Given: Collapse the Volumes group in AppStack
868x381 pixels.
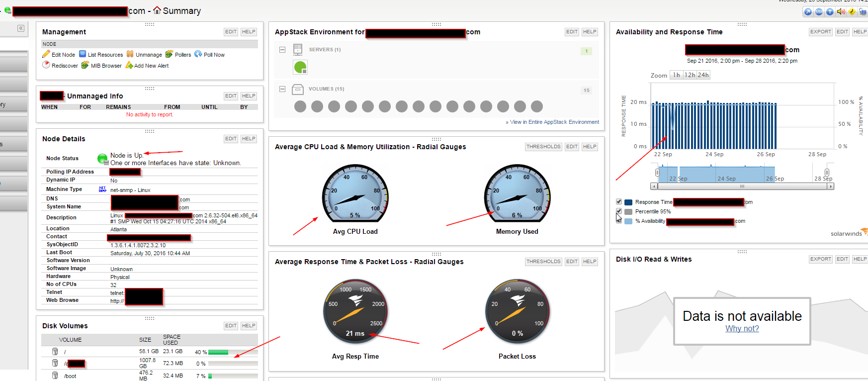Looking at the screenshot, I should (x=282, y=89).
